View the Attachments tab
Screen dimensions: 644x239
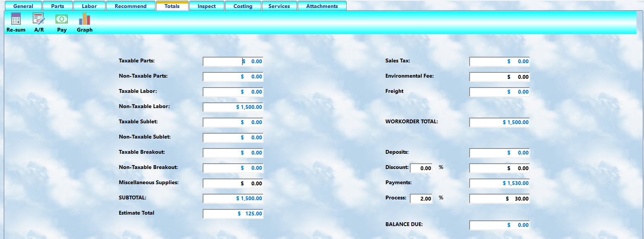pos(322,6)
